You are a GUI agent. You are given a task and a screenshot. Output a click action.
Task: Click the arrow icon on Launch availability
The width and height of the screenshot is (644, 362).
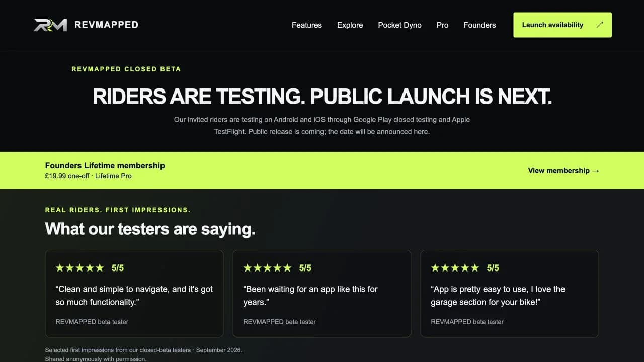[x=599, y=25]
